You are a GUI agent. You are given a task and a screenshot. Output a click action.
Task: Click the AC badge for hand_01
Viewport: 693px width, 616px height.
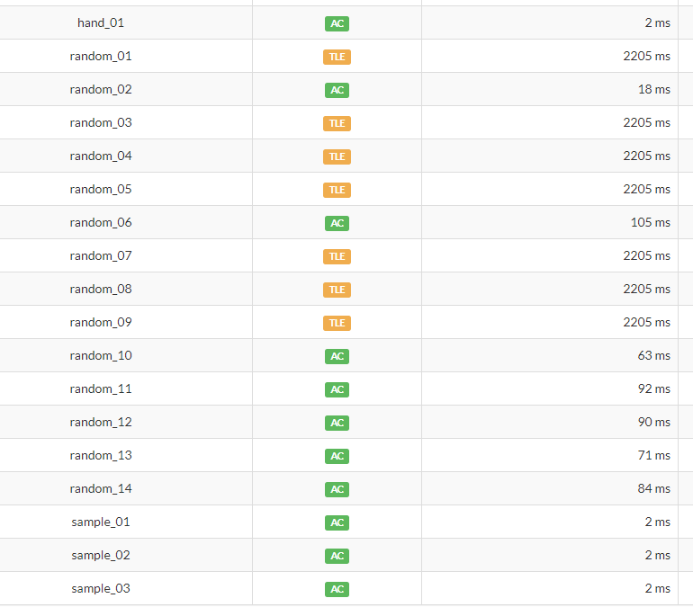coord(337,23)
